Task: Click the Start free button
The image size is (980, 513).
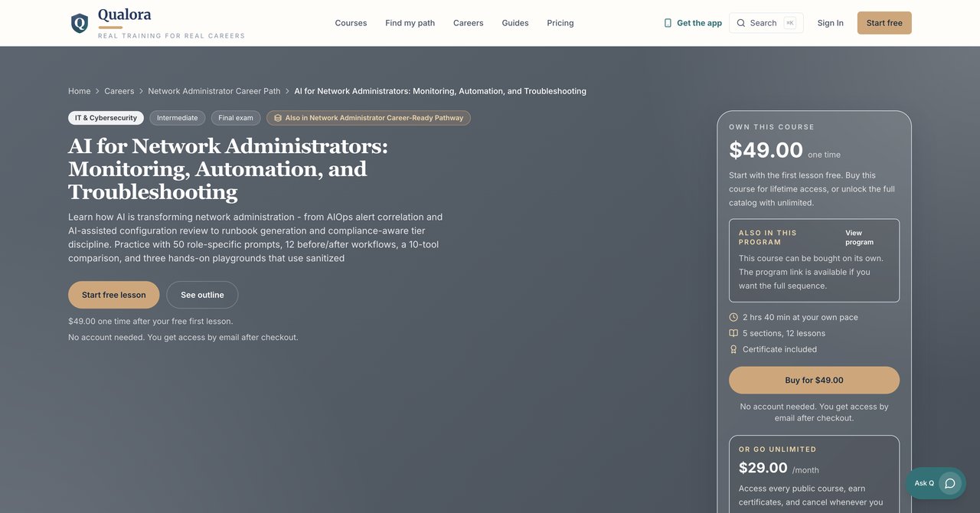Action: click(x=884, y=23)
